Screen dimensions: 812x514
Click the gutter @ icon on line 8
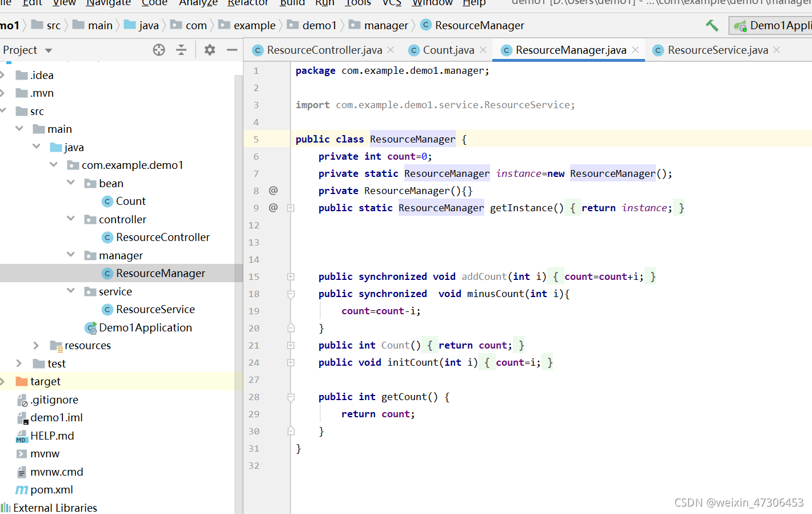point(273,191)
